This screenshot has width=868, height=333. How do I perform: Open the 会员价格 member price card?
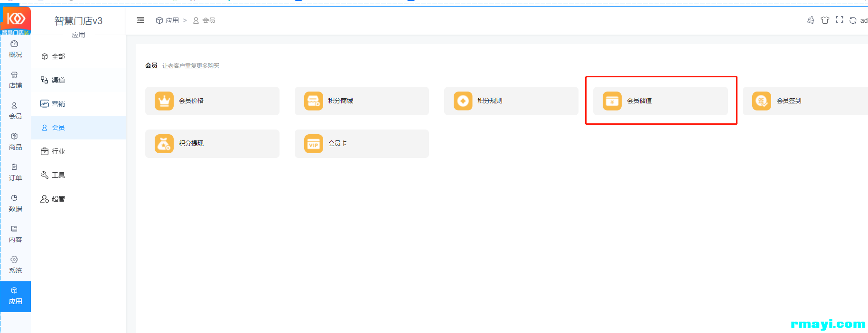[212, 101]
